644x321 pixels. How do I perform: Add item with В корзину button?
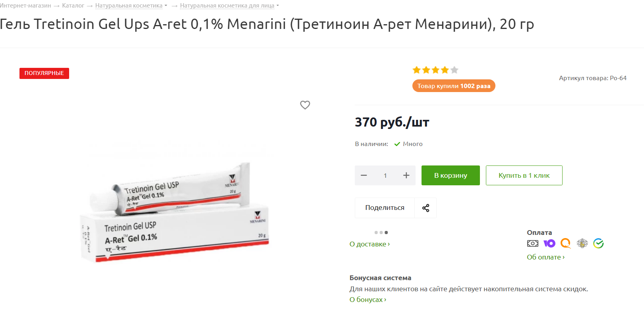(451, 175)
